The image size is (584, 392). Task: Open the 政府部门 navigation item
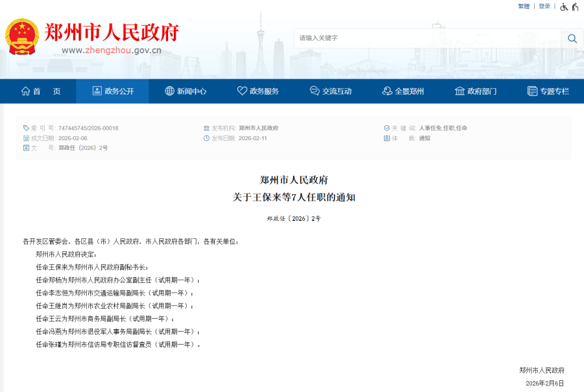click(x=476, y=92)
